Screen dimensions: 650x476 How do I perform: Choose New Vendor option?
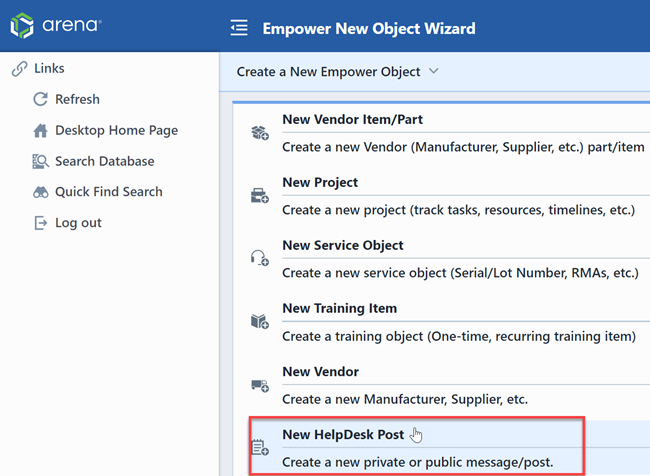click(320, 372)
